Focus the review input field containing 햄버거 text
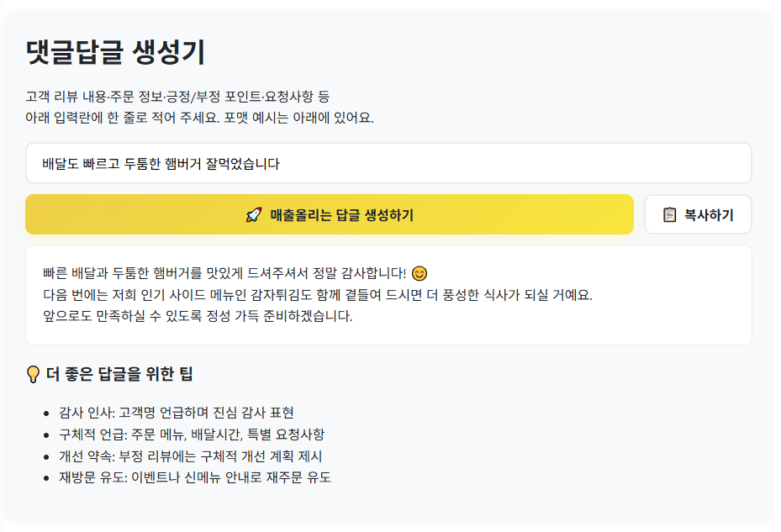Image resolution: width=781 pixels, height=532 pixels. click(x=388, y=163)
